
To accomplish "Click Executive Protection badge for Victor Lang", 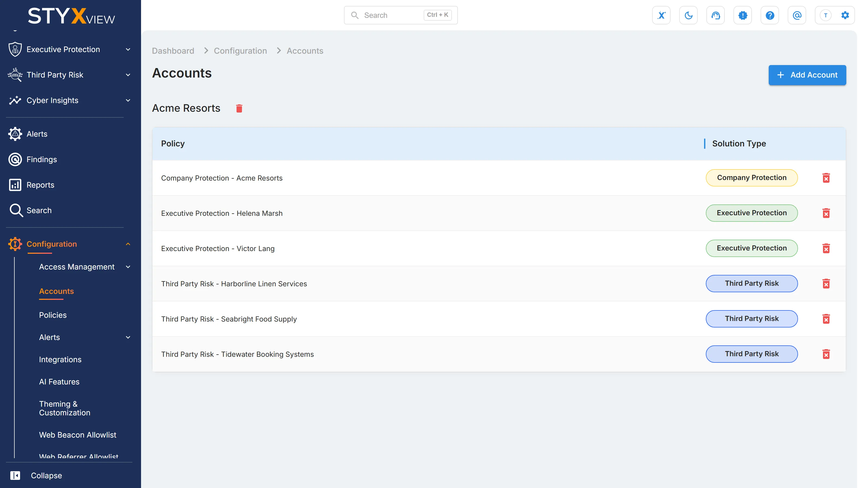I will (x=751, y=248).
